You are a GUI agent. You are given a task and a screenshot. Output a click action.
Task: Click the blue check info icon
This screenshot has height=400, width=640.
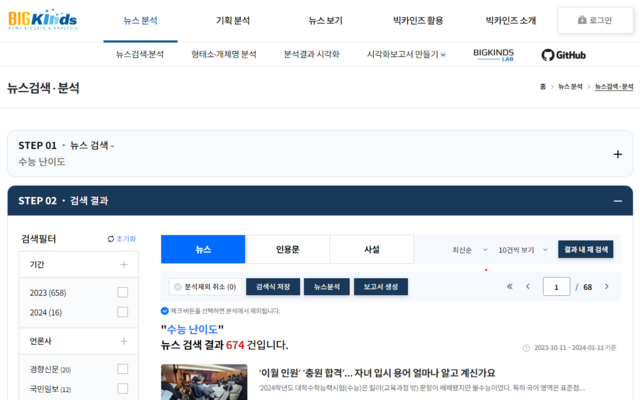coord(164,311)
